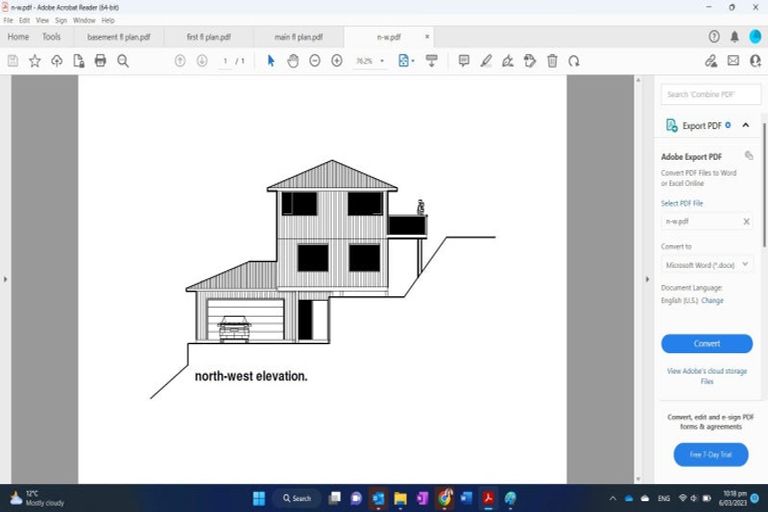Click the Change language link

(x=712, y=300)
